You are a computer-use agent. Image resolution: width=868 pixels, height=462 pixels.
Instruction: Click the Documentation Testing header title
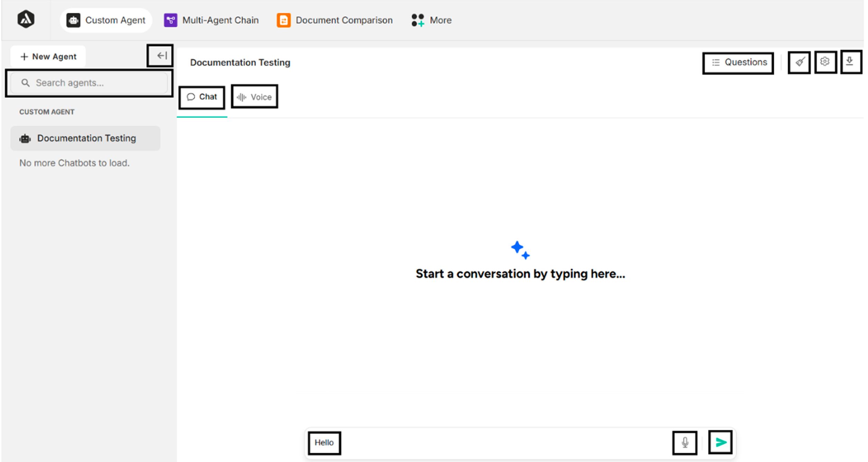tap(240, 63)
